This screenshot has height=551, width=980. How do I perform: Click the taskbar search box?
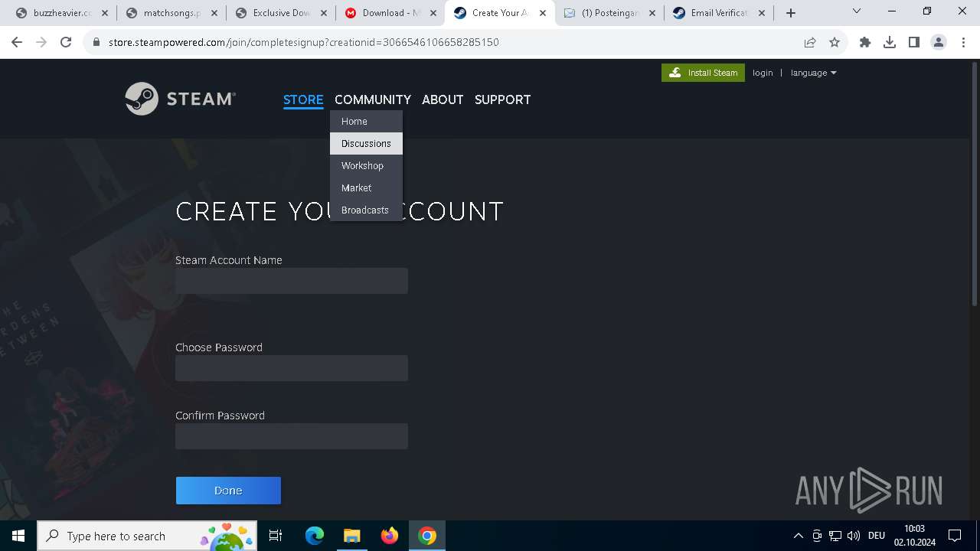(147, 536)
